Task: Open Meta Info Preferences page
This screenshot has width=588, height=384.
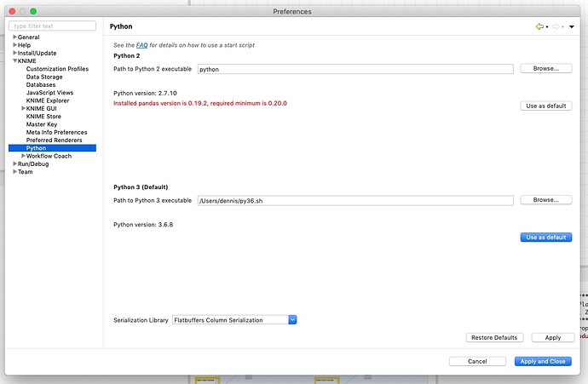Action: [56, 132]
